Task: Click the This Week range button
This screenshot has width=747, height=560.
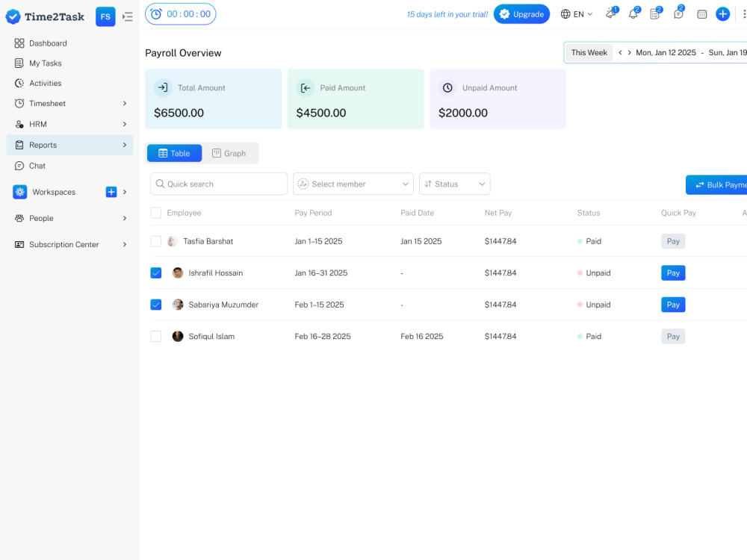Action: pos(589,52)
